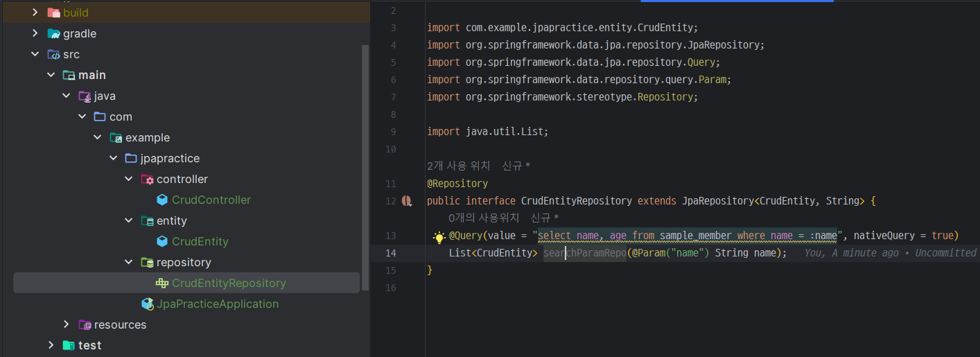Select the gradle folder label
Viewport: 980px width, 357px height.
tap(80, 33)
